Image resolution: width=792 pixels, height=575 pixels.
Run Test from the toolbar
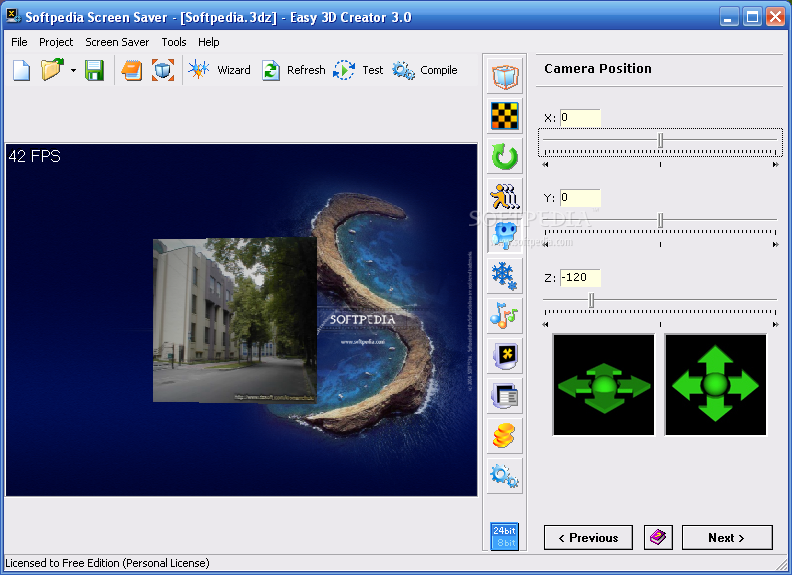tap(358, 70)
